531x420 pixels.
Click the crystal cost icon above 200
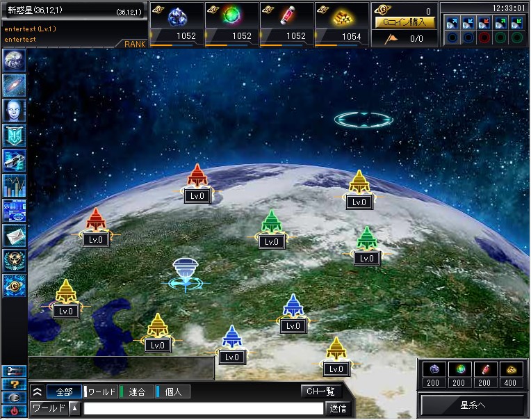pos(434,369)
